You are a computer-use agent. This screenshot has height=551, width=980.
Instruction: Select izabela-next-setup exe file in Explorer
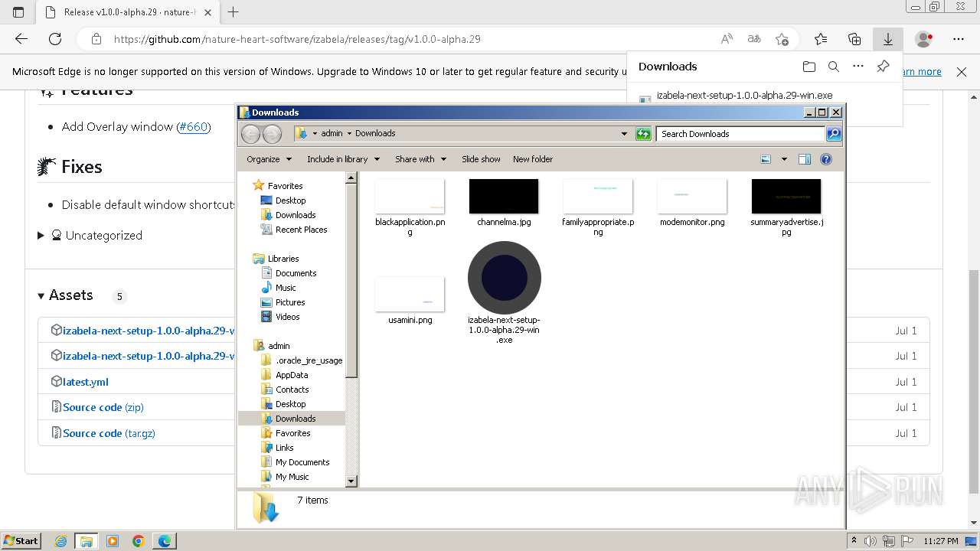504,293
